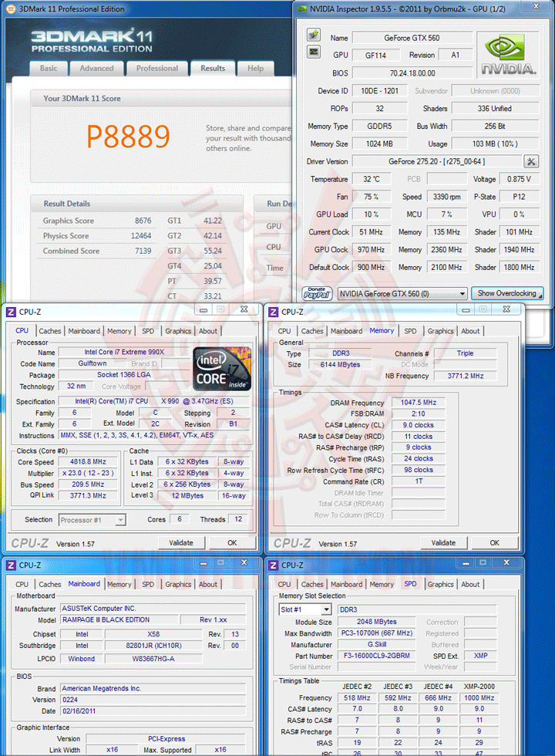Click Validate in the CPU-Z Memory window
This screenshot has height=756, width=555.
click(443, 543)
